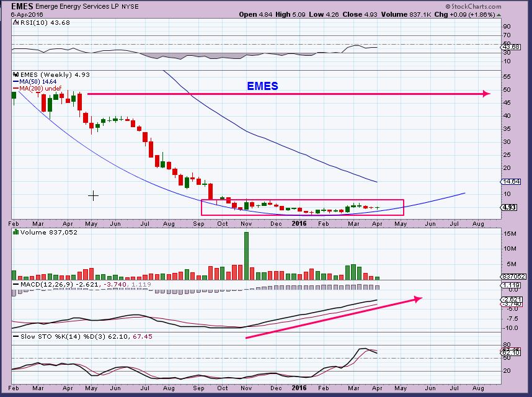Image resolution: width=532 pixels, height=397 pixels.
Task: Click the 6-Apr-2016 date label
Action: 27,15
